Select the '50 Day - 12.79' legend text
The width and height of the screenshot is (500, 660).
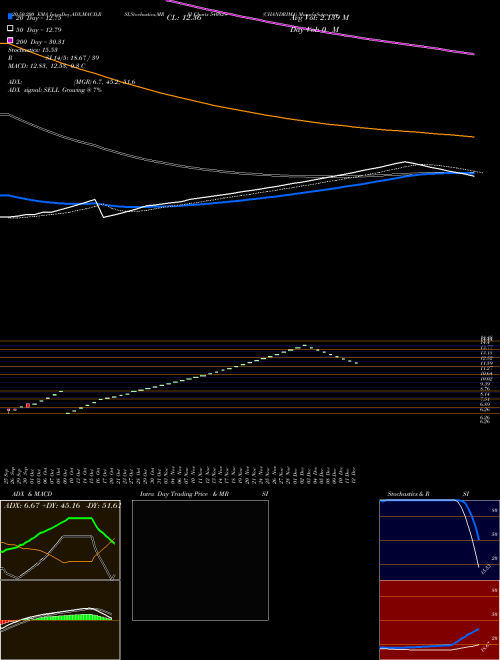(39, 30)
